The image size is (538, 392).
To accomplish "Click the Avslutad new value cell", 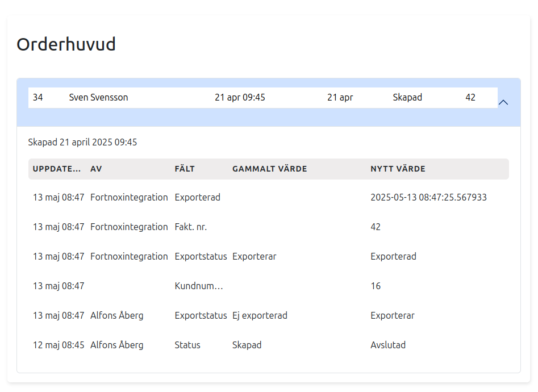I will pyautogui.click(x=388, y=345).
